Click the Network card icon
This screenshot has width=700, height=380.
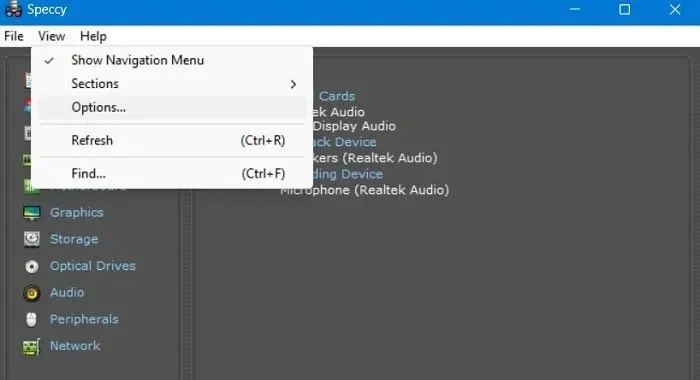tap(31, 347)
